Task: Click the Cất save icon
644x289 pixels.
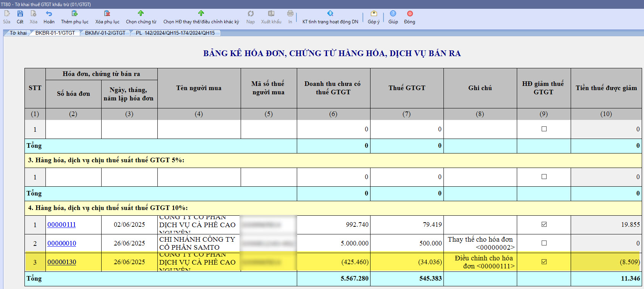Action: [20, 14]
